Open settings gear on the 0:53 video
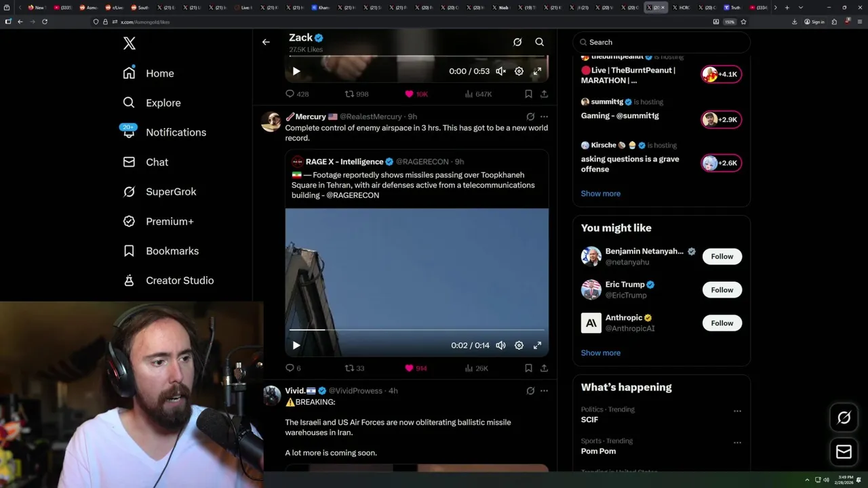868x488 pixels. pyautogui.click(x=519, y=71)
